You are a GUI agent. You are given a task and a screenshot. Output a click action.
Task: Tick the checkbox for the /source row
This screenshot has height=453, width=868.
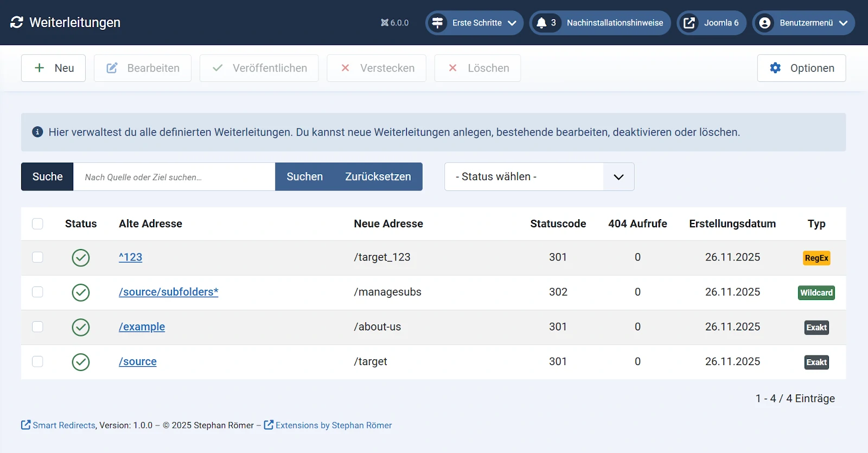click(37, 361)
